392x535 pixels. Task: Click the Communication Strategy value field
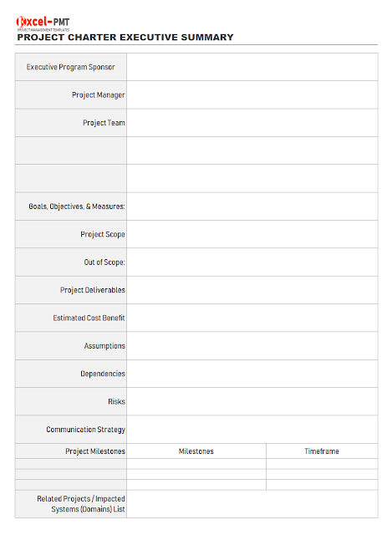pyautogui.click(x=252, y=429)
